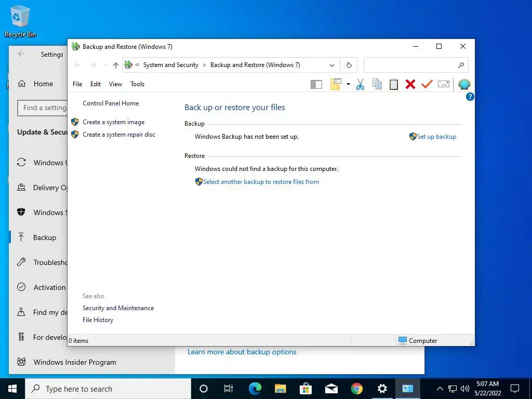Open the Windows Start menu

tap(12, 389)
